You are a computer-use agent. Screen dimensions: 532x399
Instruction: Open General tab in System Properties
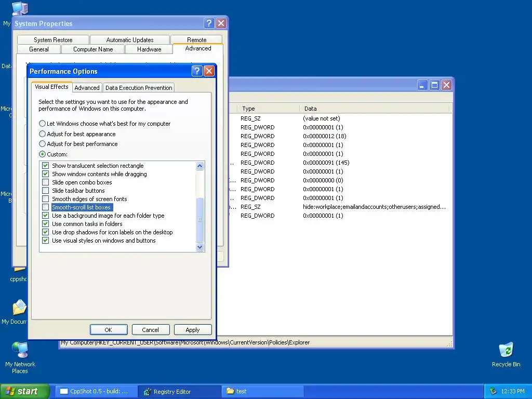click(39, 49)
